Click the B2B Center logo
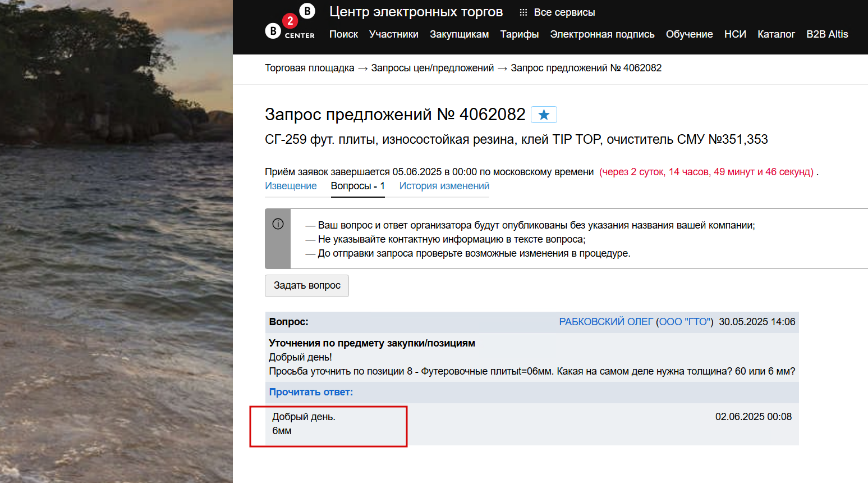This screenshot has width=868, height=483. 290,22
